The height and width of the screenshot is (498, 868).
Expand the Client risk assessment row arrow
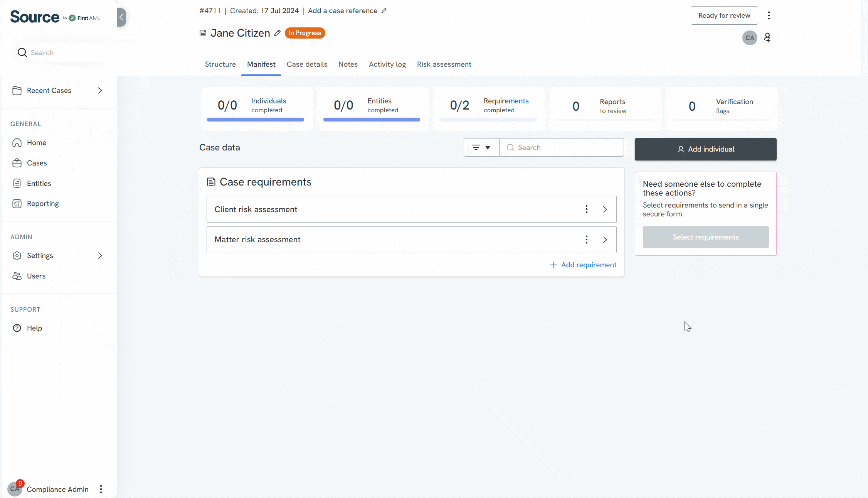pyautogui.click(x=605, y=209)
